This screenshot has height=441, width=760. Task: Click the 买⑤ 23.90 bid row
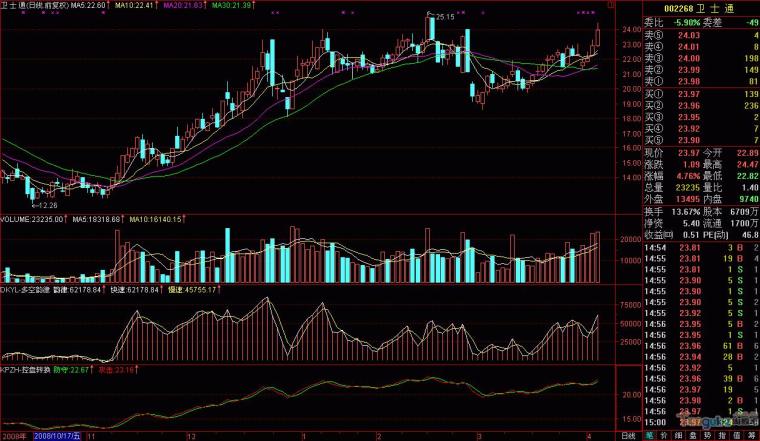click(x=701, y=141)
